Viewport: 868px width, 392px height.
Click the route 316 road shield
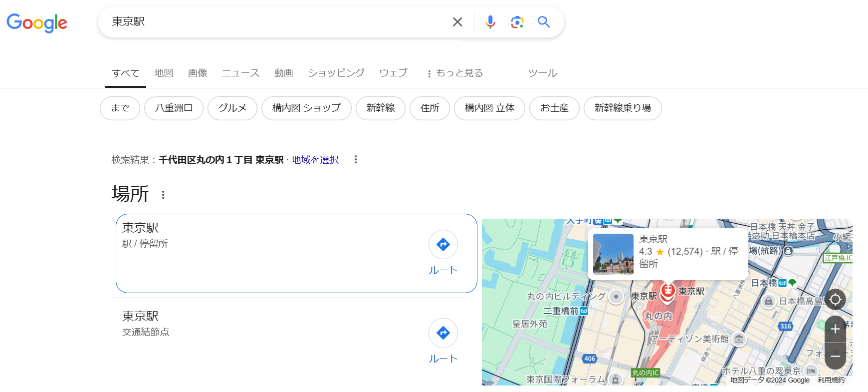[786, 326]
